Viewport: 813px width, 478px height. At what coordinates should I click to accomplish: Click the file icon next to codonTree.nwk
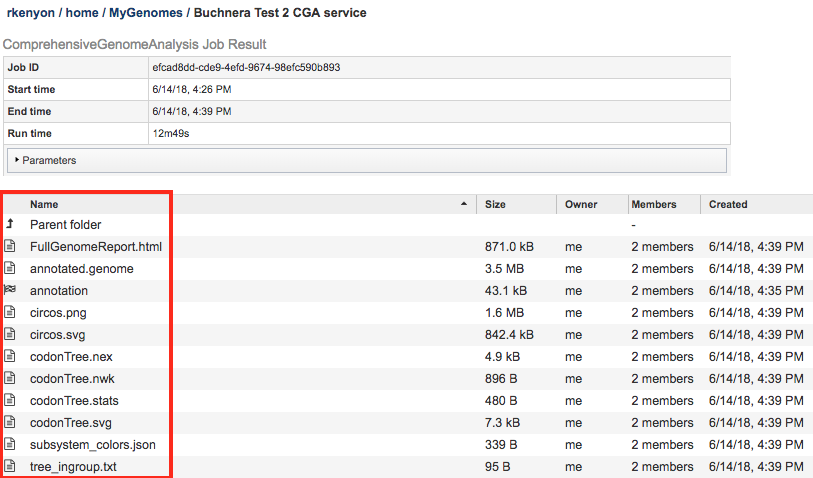(10, 378)
